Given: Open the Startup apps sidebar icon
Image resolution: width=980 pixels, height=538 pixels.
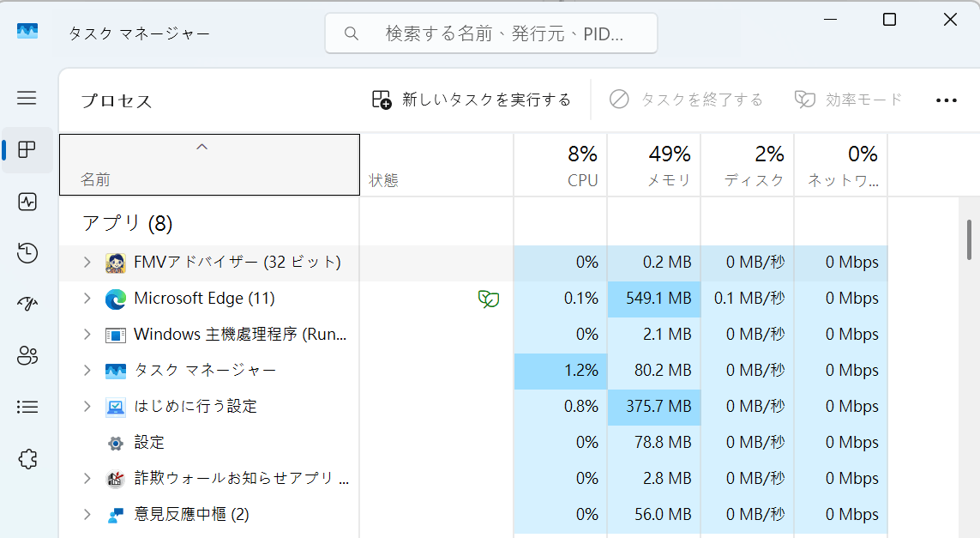Looking at the screenshot, I should point(27,304).
